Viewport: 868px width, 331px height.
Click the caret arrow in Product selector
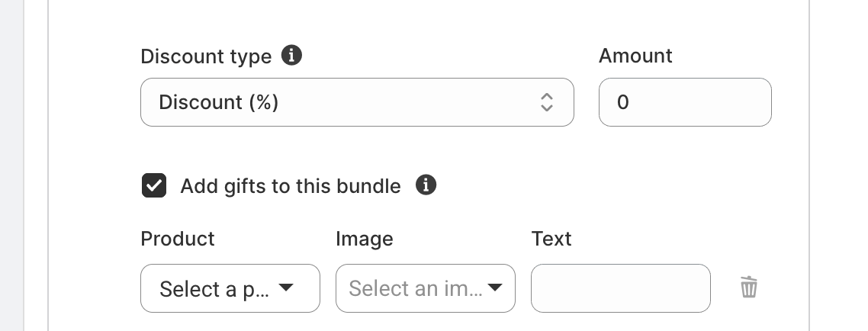(286, 288)
